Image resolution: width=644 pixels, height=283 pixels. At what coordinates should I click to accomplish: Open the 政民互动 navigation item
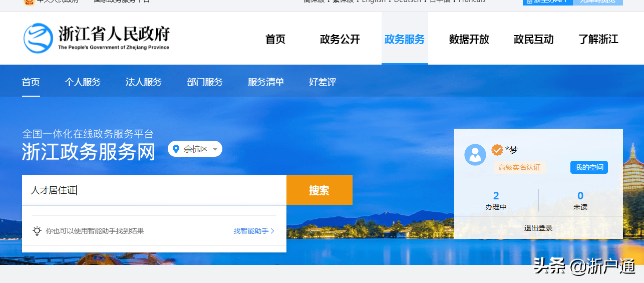[x=534, y=39]
